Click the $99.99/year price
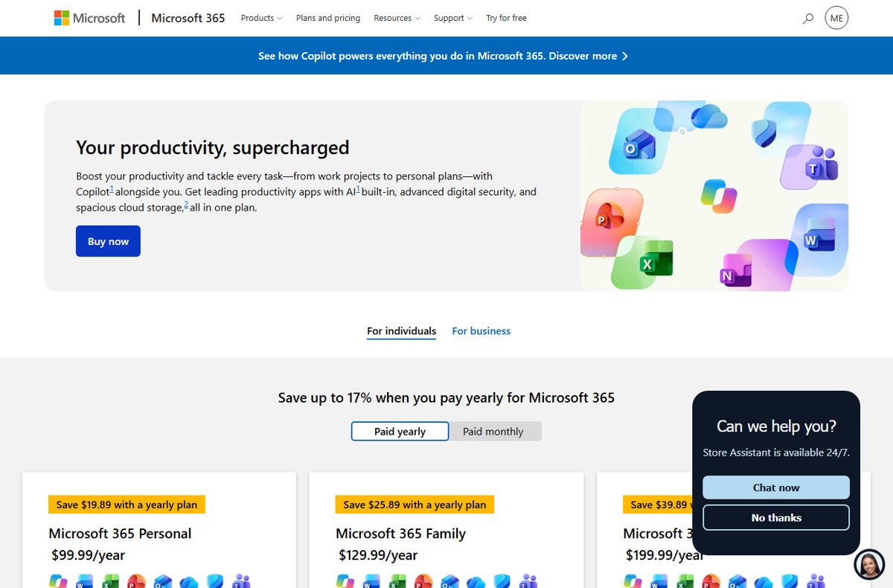Image resolution: width=893 pixels, height=588 pixels. [88, 555]
